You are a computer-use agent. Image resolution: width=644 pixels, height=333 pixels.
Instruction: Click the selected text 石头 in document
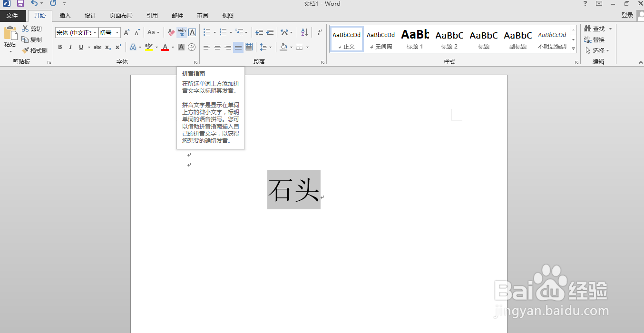(293, 190)
